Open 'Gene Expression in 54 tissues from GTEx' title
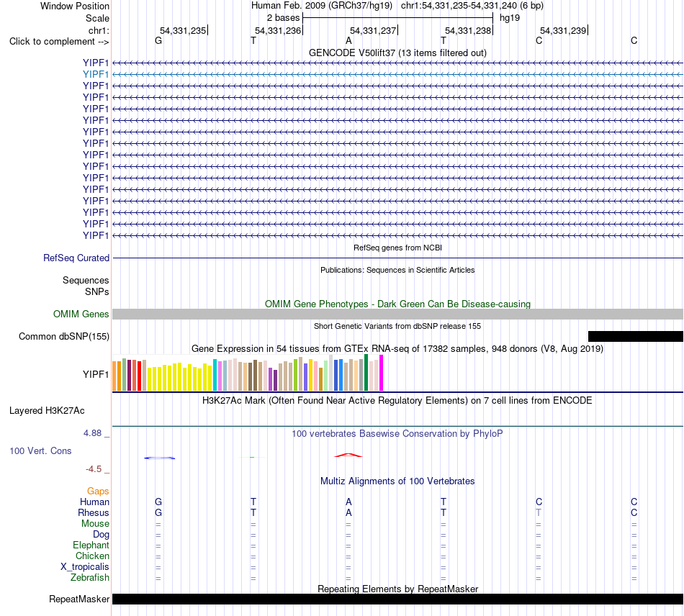Screen dimensions: 684x616 click(397, 349)
